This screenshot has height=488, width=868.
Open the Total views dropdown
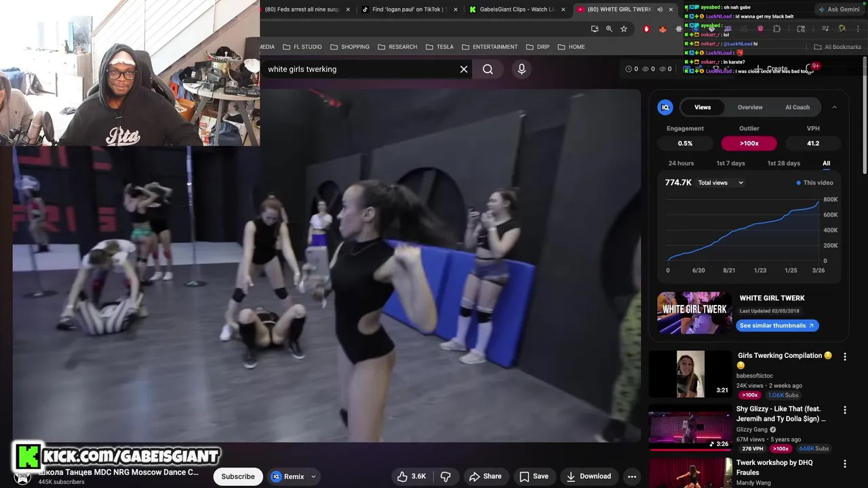(721, 183)
